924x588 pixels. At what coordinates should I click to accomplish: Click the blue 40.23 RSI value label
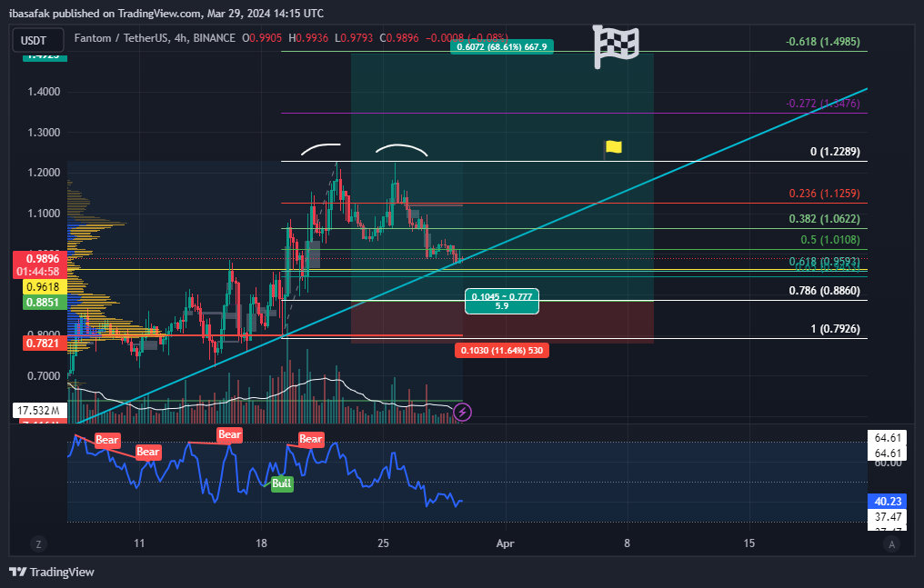point(888,502)
